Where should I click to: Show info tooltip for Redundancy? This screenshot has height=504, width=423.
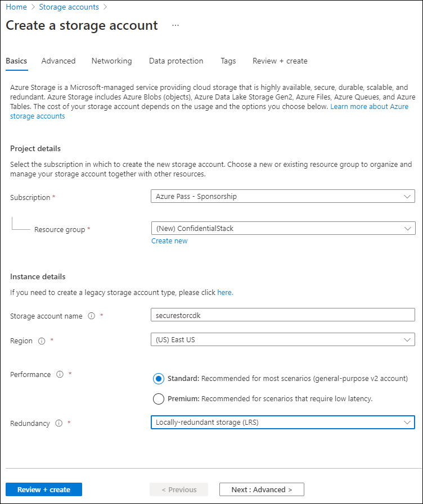59,423
